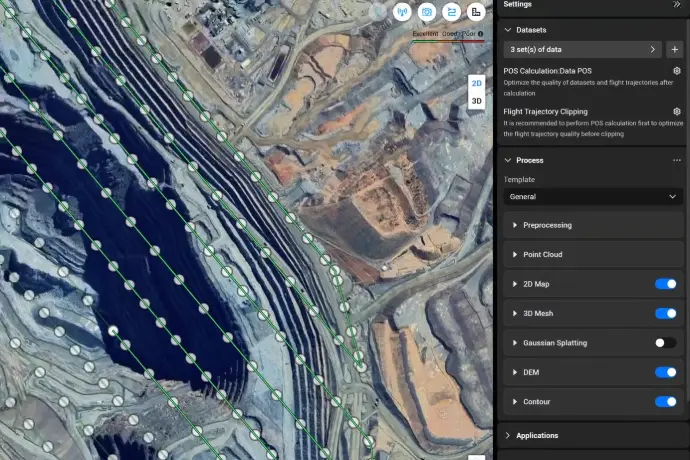Open the Process section more options menu
690x460 pixels.
(x=677, y=160)
